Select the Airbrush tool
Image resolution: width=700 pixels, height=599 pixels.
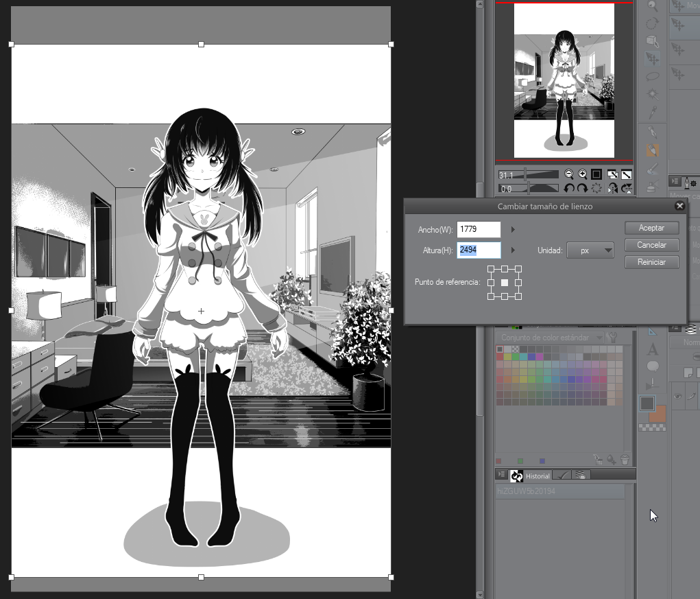(653, 185)
